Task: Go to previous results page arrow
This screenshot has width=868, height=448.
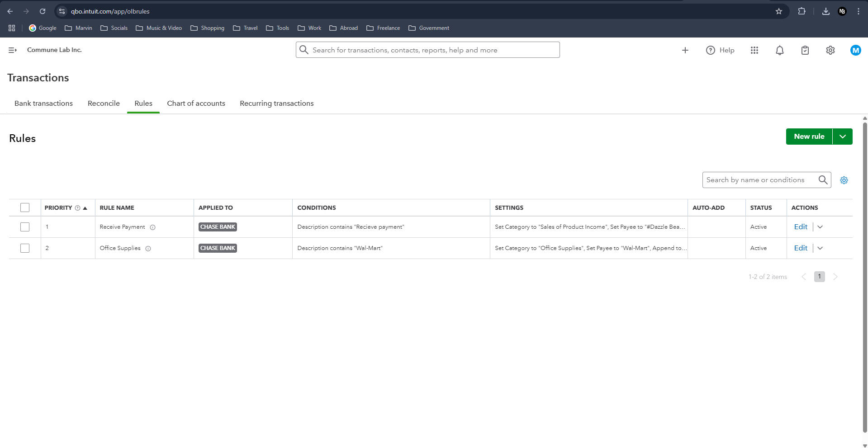Action: pos(804,277)
